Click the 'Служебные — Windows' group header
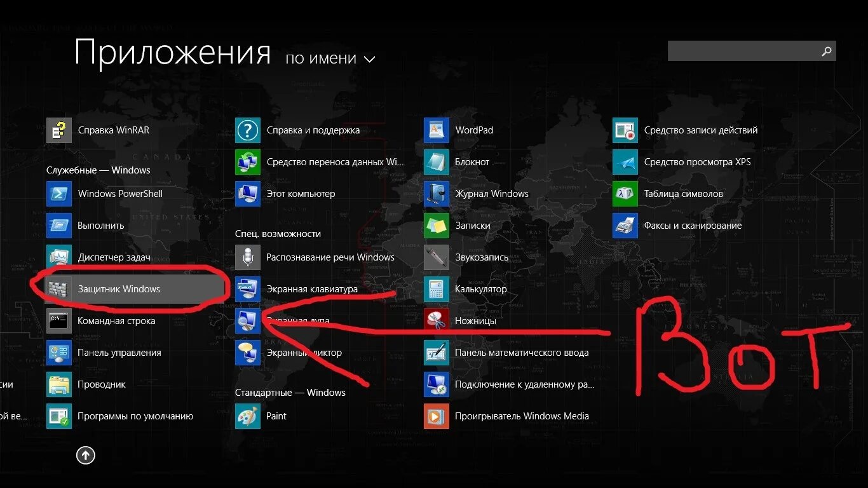Viewport: 868px width, 488px height. click(x=98, y=170)
